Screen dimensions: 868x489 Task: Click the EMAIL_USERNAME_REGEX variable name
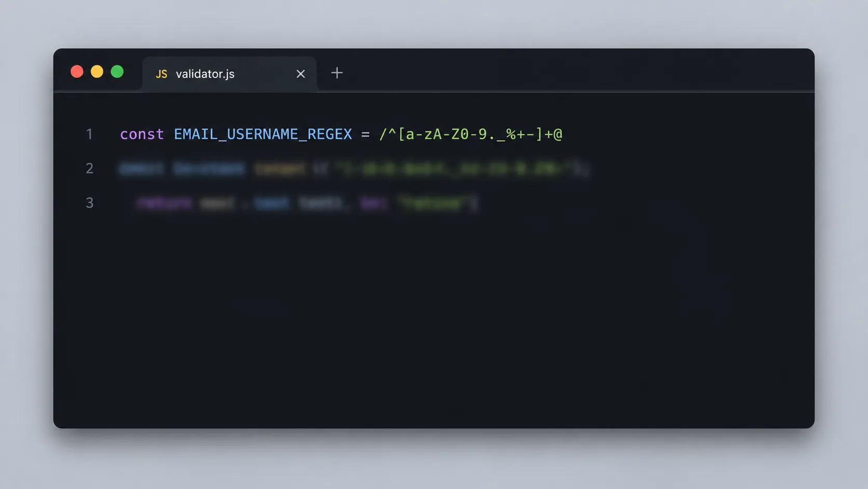(x=263, y=134)
